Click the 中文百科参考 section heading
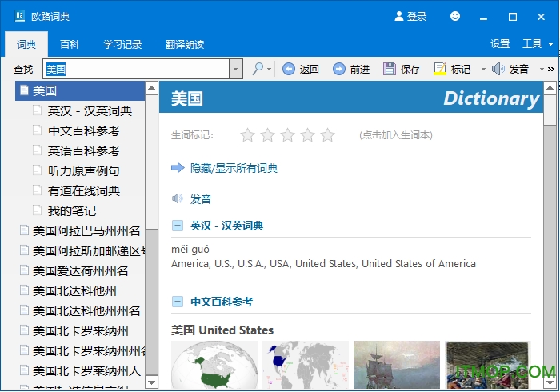 [x=222, y=302]
